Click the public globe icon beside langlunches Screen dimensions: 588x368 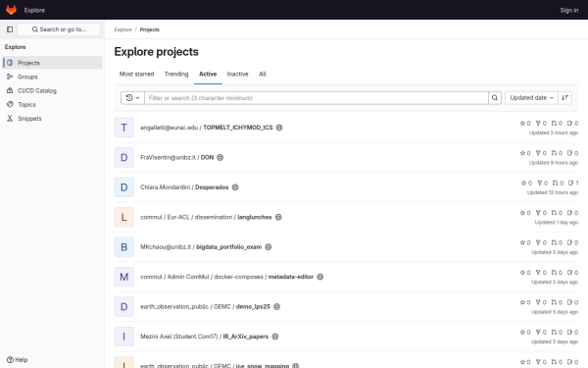click(x=278, y=217)
